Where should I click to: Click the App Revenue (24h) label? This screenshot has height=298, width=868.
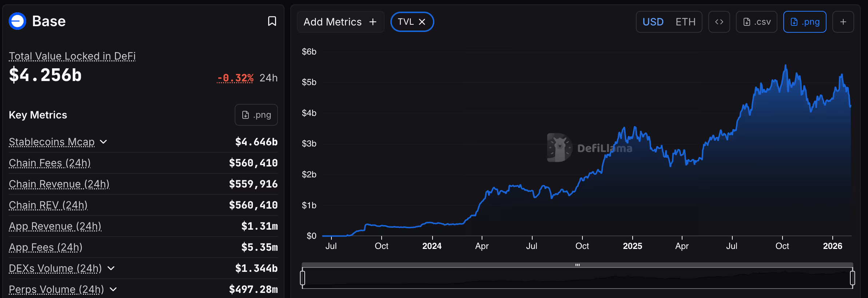click(x=55, y=226)
